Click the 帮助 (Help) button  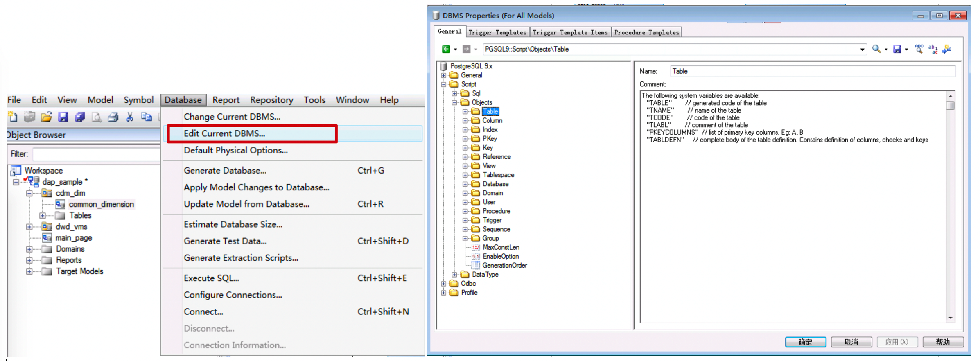click(943, 342)
